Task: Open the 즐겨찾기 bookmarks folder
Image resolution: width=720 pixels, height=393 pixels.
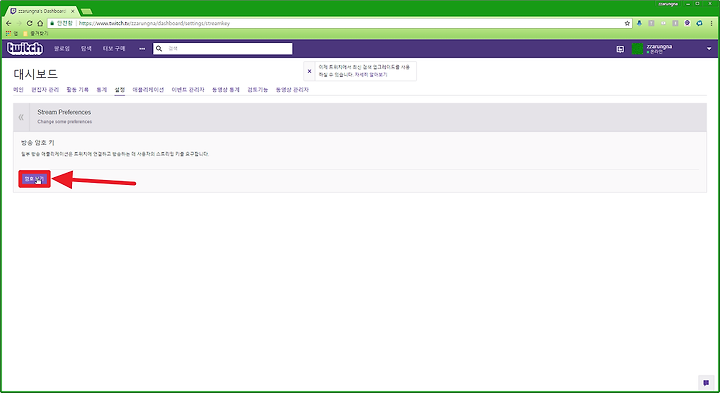Action: point(36,34)
